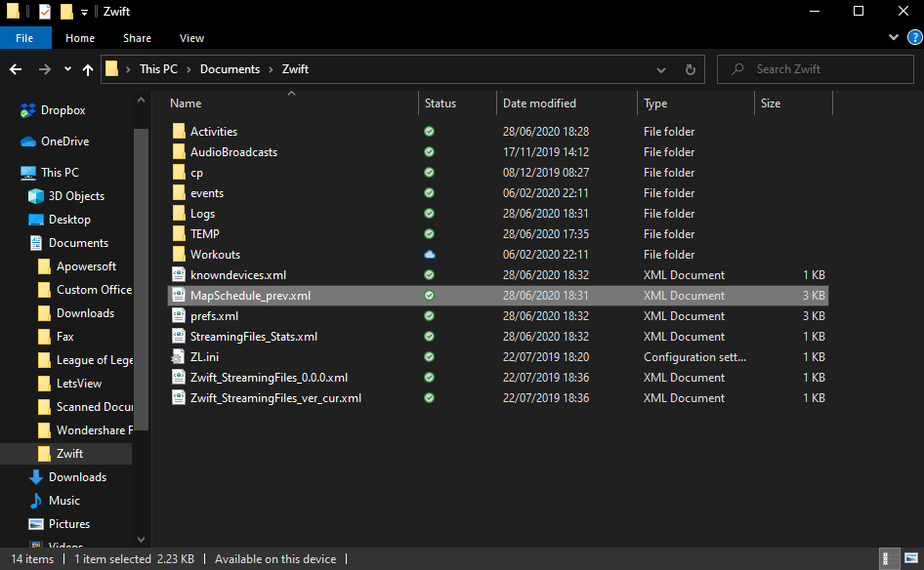Open the Quick Access Toolbar customize dropdown
Image resolution: width=924 pixels, height=570 pixels.
click(x=85, y=12)
